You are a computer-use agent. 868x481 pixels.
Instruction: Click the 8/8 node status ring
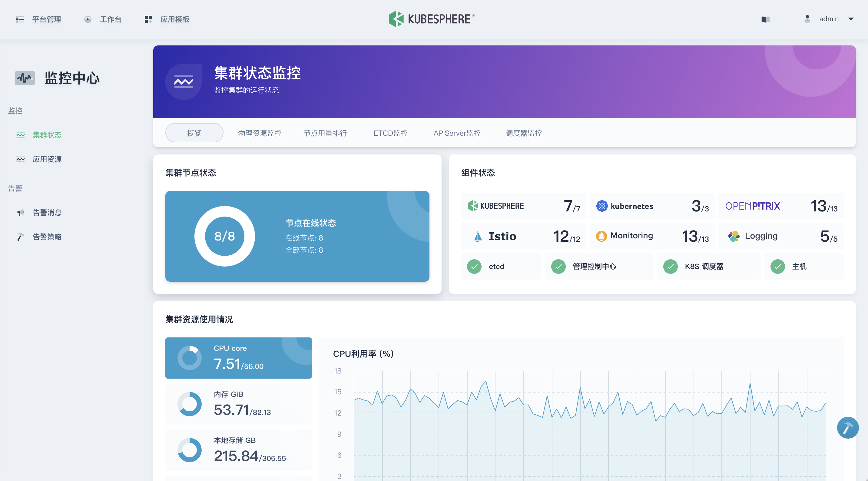coord(225,236)
